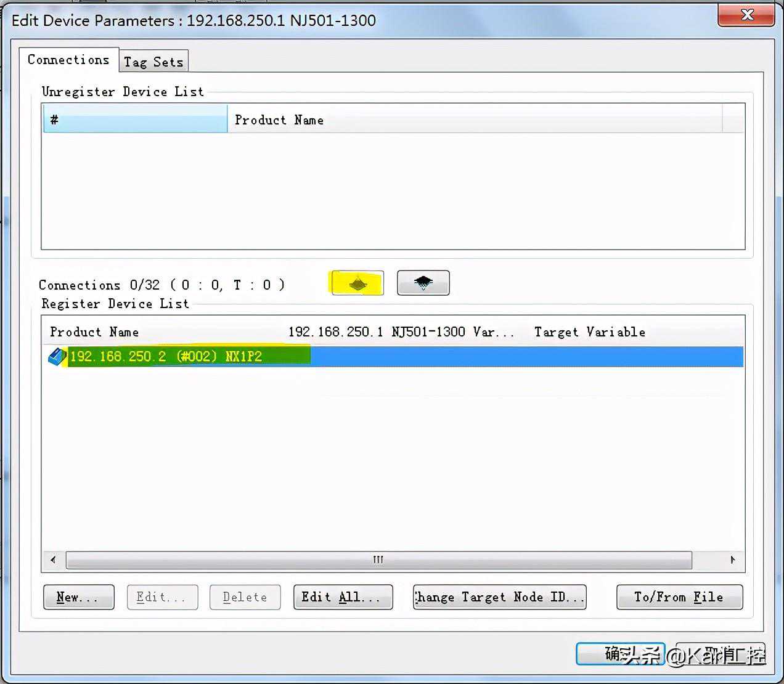
Task: Click the Edit... button
Action: (162, 597)
